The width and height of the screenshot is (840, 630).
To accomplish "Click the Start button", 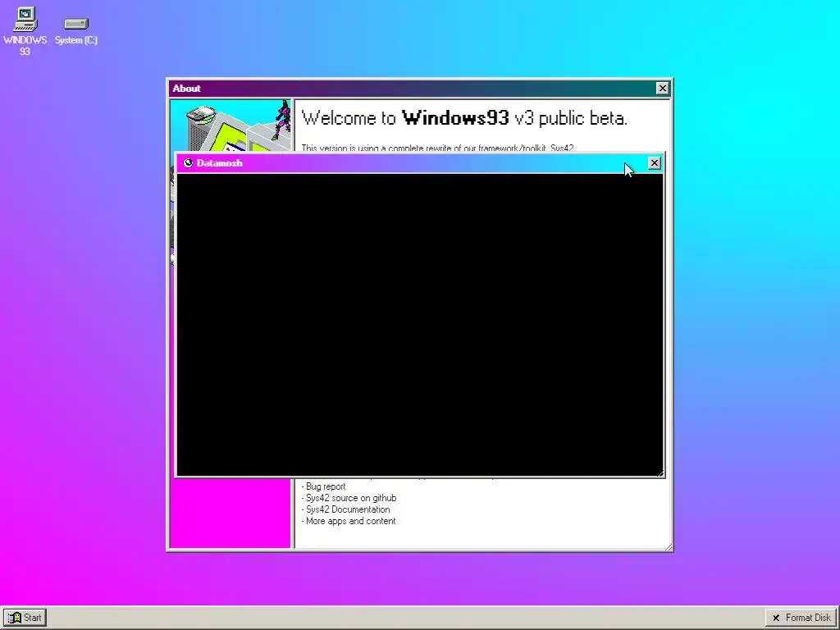I will pos(25,618).
